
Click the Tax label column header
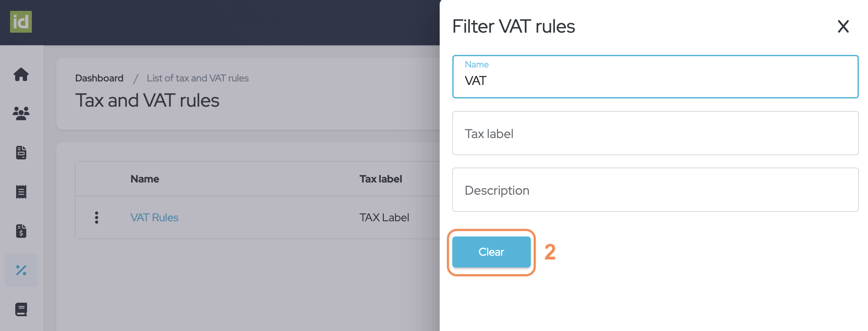380,179
